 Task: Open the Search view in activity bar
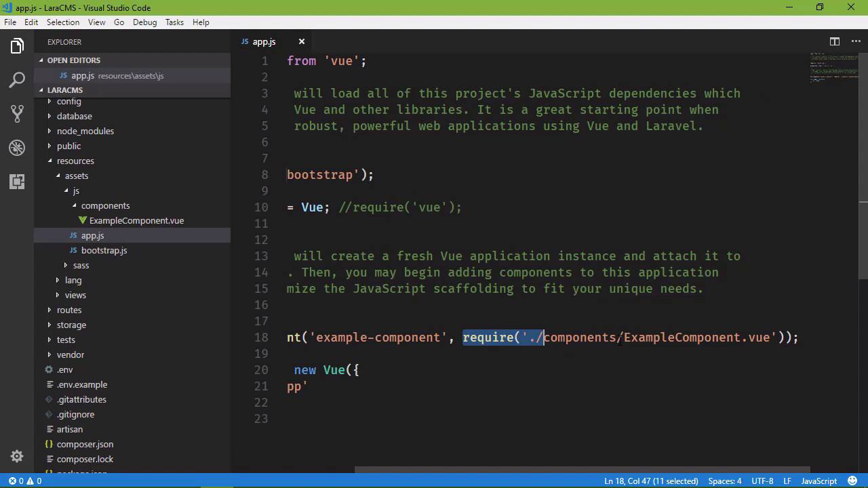pos(17,80)
